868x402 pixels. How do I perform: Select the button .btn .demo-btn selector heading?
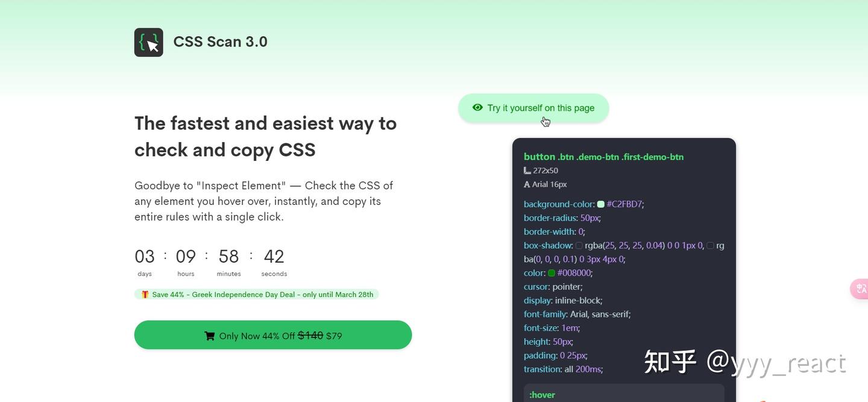(603, 157)
